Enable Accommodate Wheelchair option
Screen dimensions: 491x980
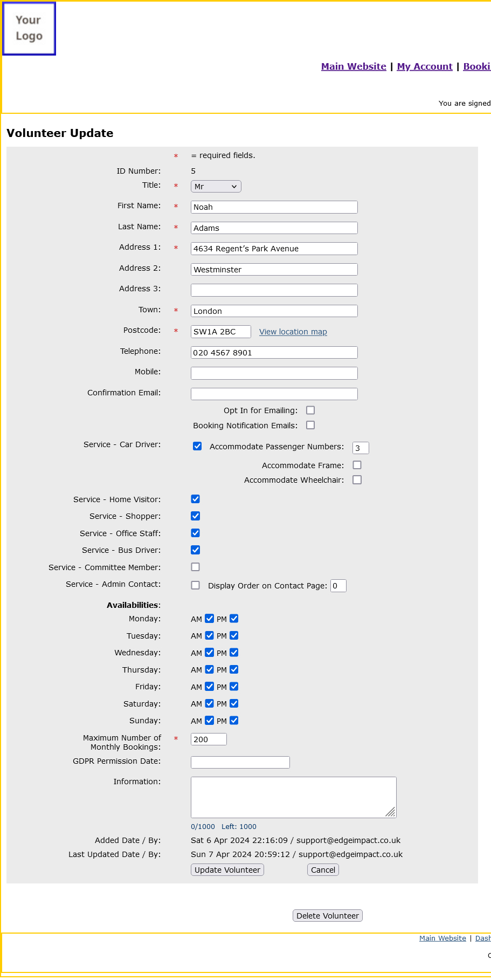(x=357, y=480)
